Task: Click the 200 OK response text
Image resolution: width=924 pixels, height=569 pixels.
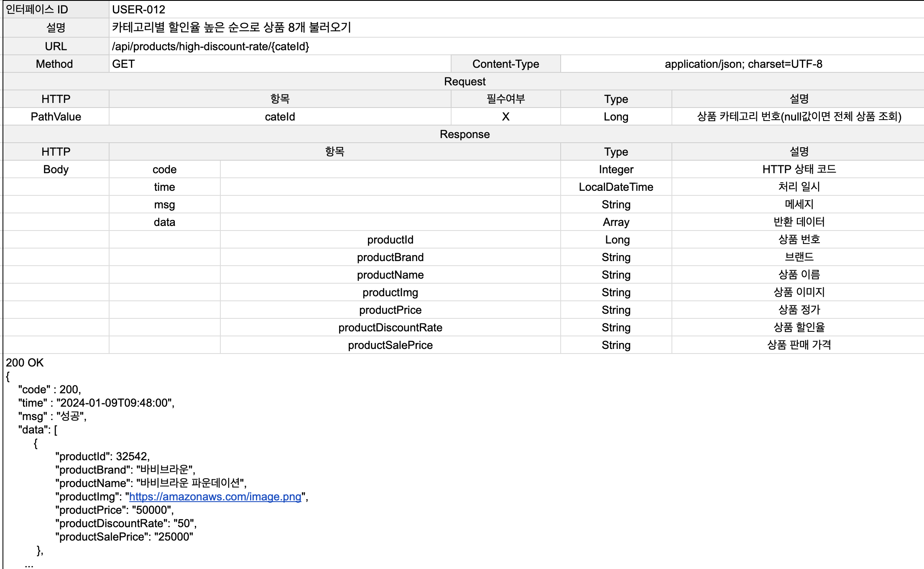Action: point(25,363)
